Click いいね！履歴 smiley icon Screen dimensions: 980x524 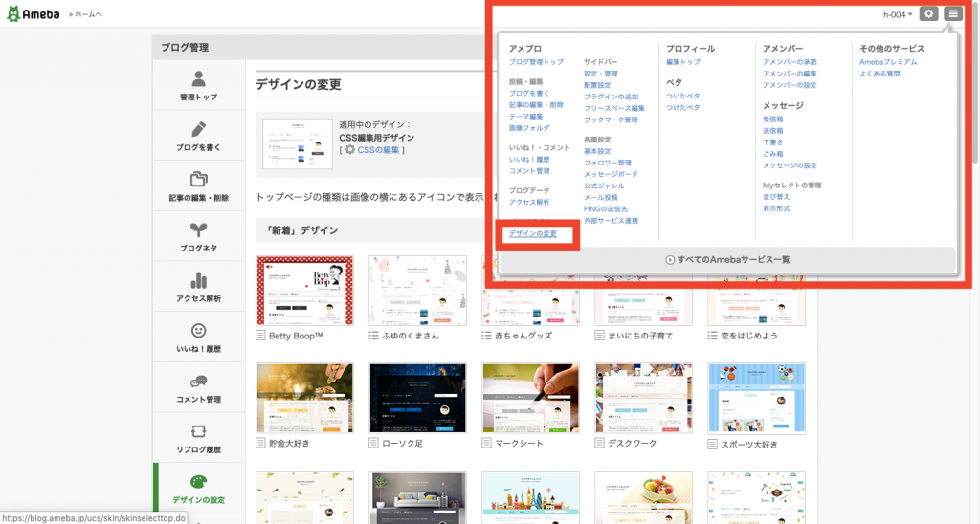198,330
